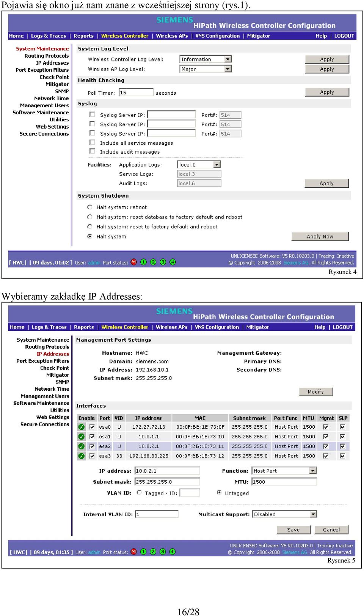Enable first Syslog Server IP checkbox

point(92,114)
